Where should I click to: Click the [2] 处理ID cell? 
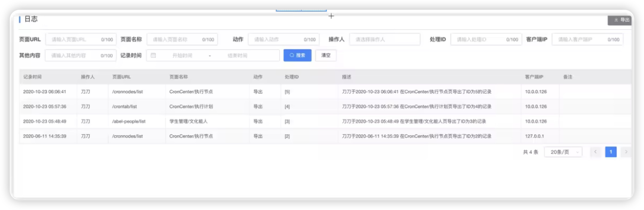(x=287, y=136)
